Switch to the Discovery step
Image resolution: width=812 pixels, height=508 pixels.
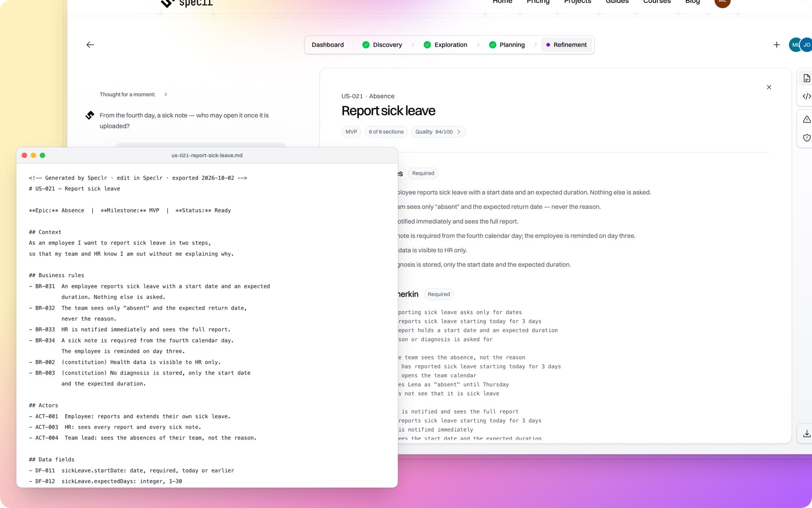(382, 45)
